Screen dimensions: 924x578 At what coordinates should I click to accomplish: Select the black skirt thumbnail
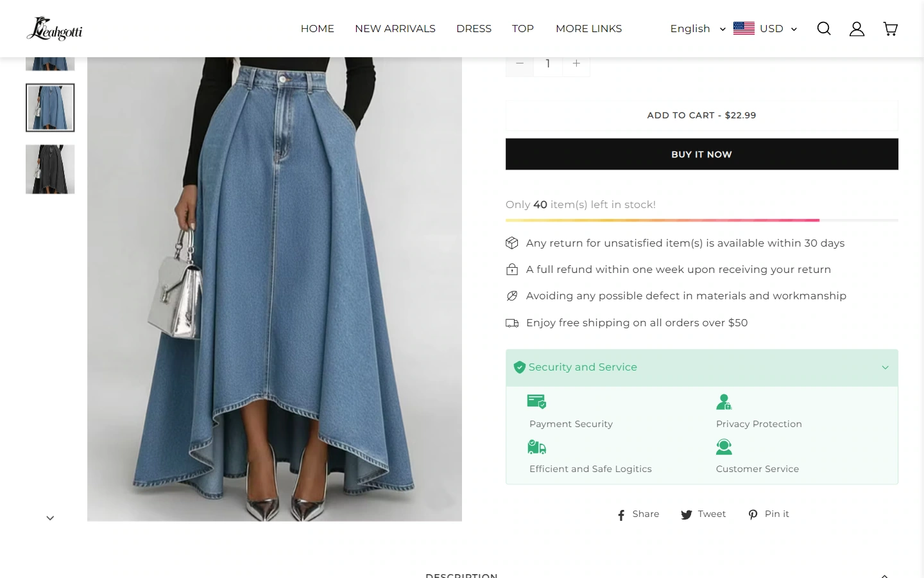pos(50,169)
